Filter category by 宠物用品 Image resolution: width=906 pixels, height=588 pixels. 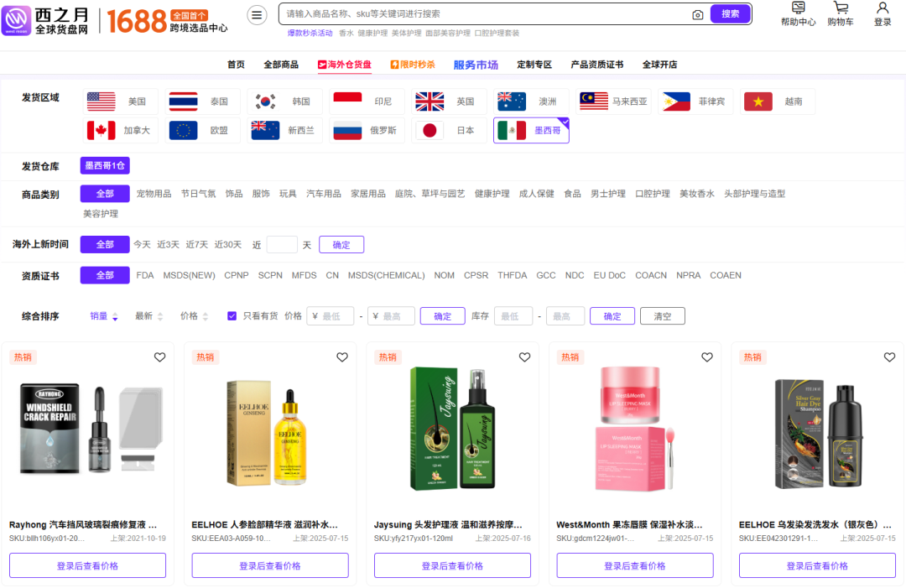click(x=154, y=194)
